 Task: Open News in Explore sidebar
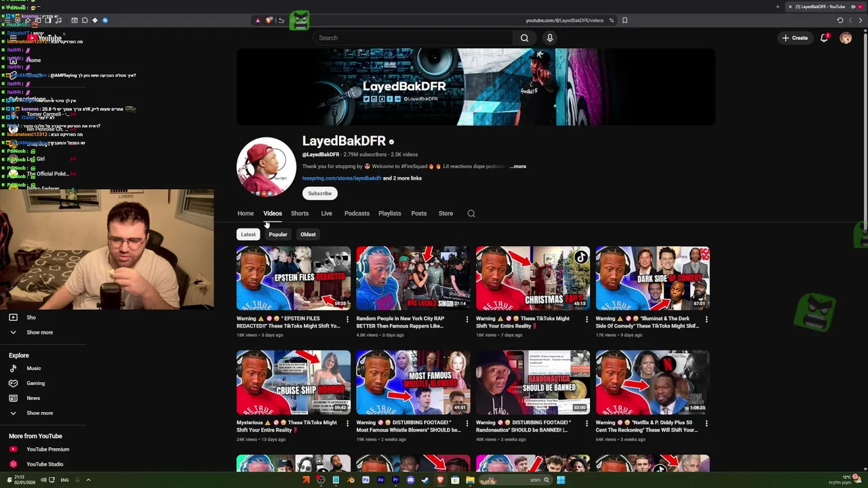[x=33, y=399]
